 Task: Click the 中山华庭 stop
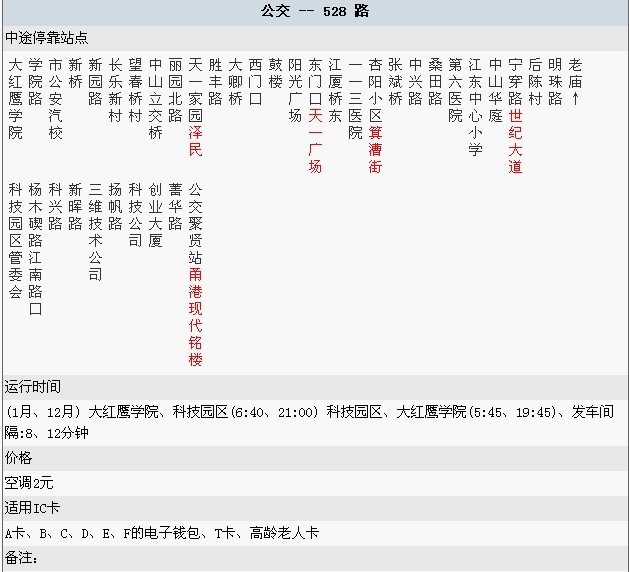(496, 90)
